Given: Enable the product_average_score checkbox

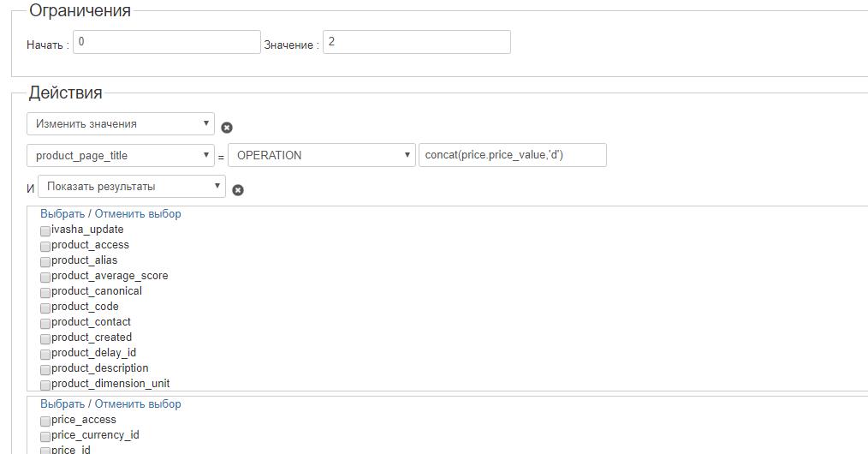Looking at the screenshot, I should coord(45,278).
